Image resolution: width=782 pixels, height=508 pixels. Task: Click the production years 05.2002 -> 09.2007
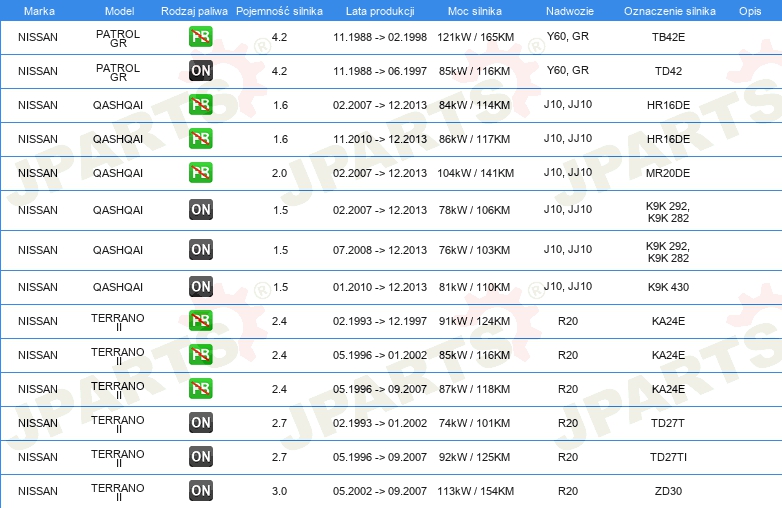[380, 491]
